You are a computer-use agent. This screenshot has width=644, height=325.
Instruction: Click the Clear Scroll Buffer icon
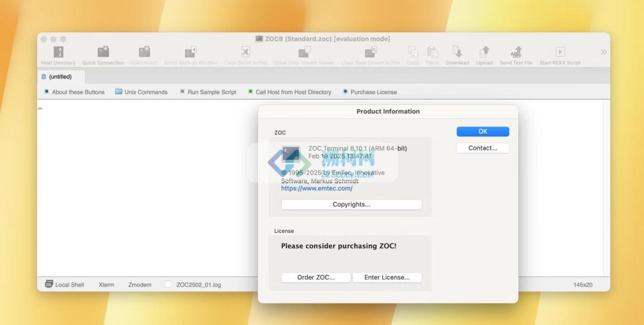pos(246,52)
